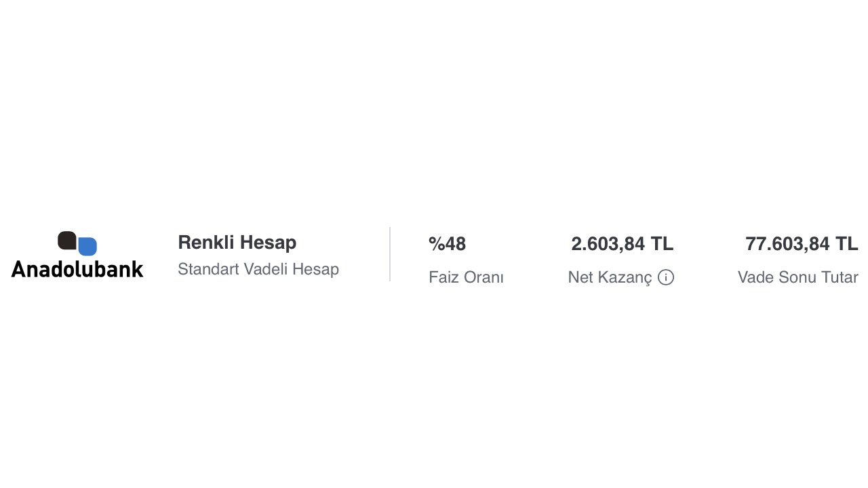This screenshot has height=488, width=868.
Task: Click the info icon beside Net Kazanç
Action: click(x=666, y=277)
